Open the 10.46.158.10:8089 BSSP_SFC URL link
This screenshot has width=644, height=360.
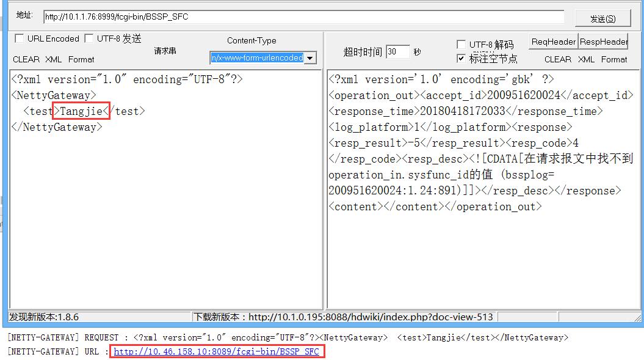pos(217,352)
